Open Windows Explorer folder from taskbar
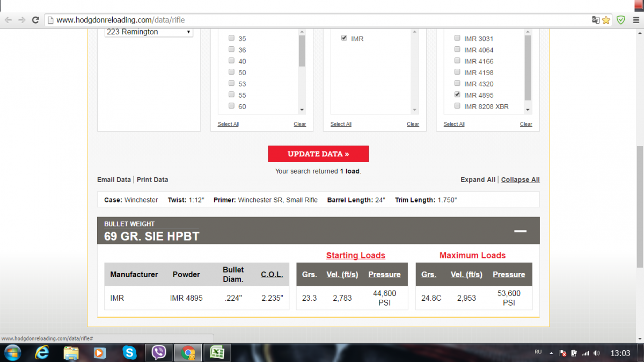This screenshot has width=644, height=362. pos(71,353)
